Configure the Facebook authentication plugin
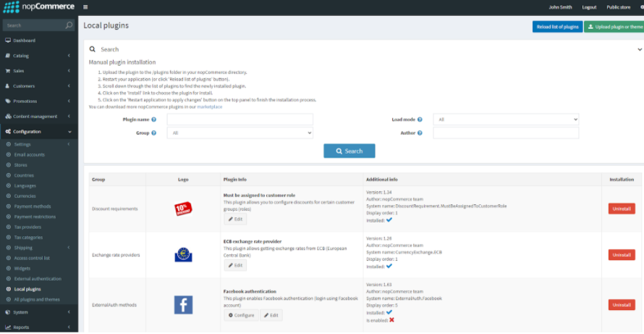644x334 pixels. click(x=241, y=315)
